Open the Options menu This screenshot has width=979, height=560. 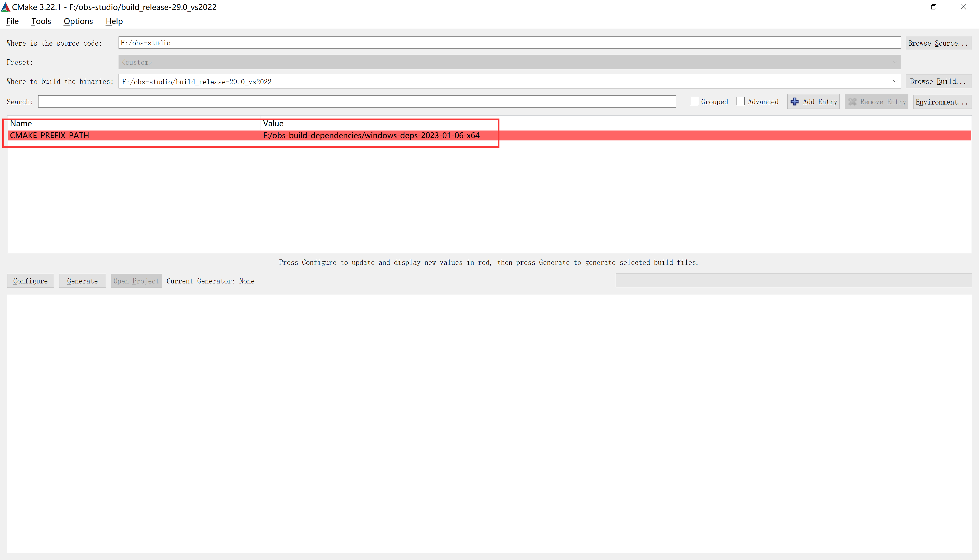78,21
